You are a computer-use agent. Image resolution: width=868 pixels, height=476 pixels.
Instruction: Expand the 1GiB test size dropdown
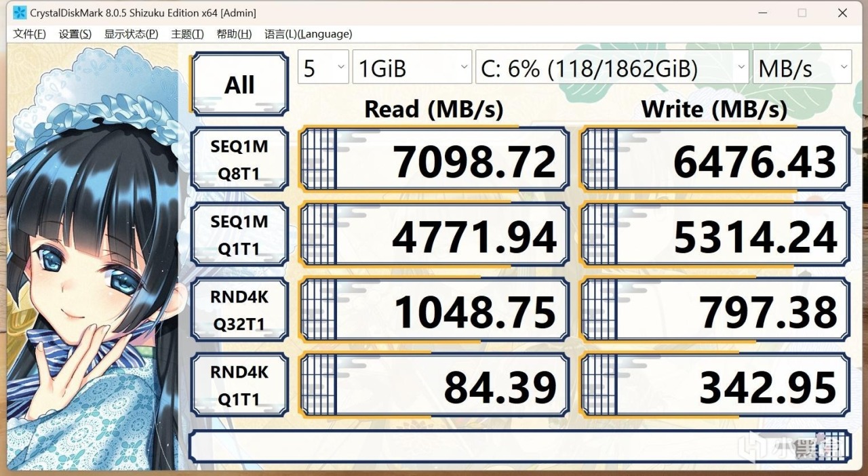(x=412, y=68)
